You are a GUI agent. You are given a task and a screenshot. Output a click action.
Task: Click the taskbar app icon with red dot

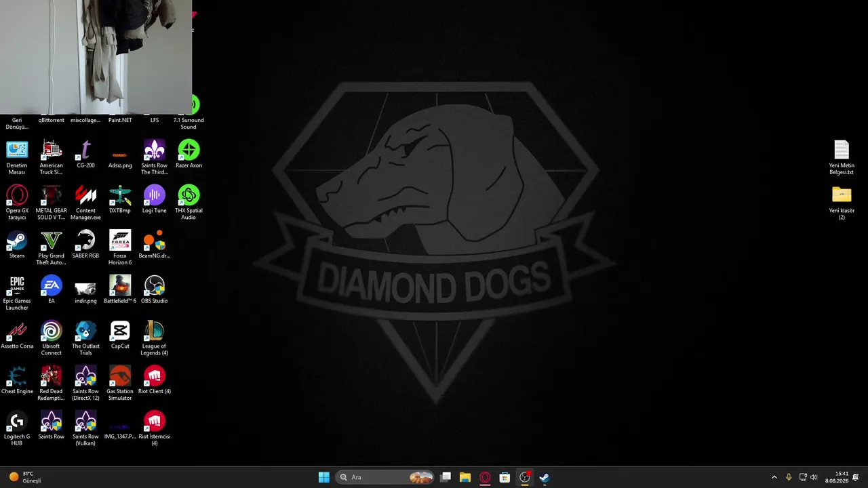coord(525,477)
